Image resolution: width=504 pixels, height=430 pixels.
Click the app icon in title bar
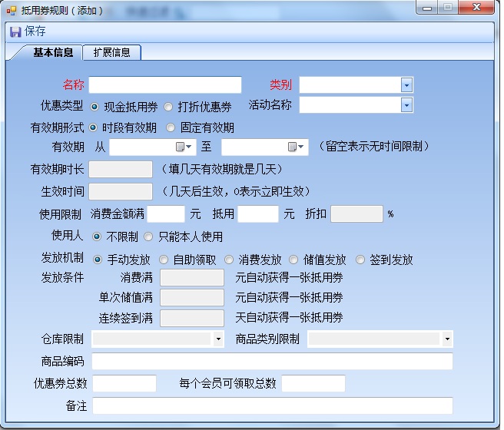(12, 11)
